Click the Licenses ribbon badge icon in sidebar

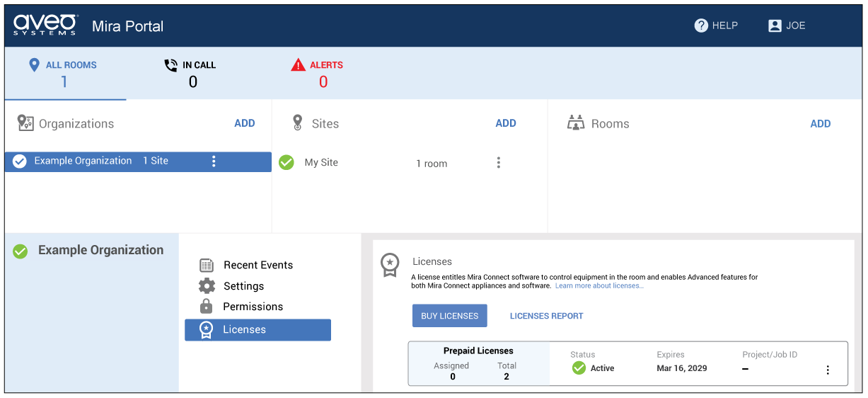coord(206,330)
